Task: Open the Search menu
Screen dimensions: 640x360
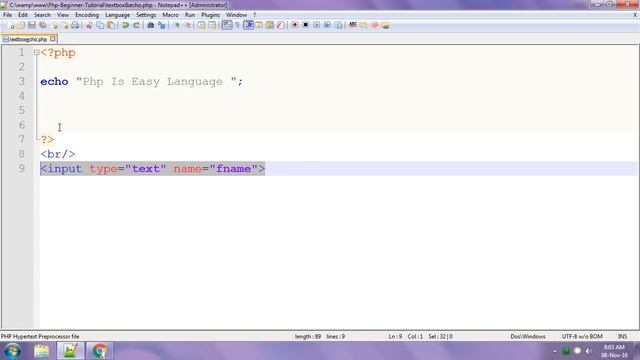Action: click(x=42, y=15)
